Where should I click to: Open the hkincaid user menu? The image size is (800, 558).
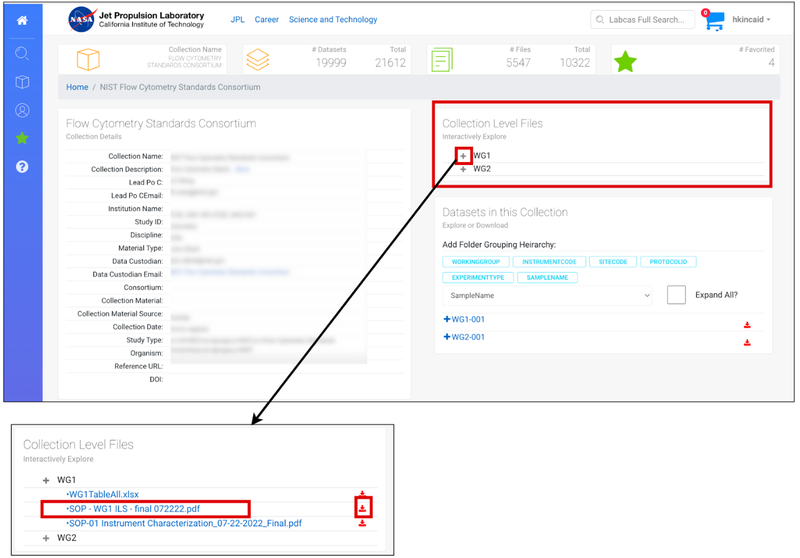[x=750, y=20]
